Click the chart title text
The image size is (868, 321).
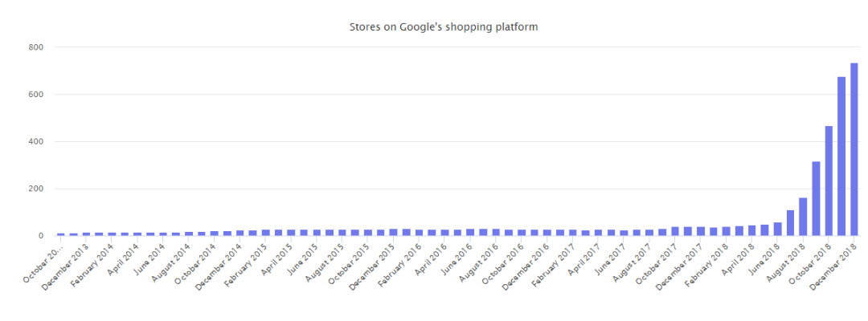point(444,27)
